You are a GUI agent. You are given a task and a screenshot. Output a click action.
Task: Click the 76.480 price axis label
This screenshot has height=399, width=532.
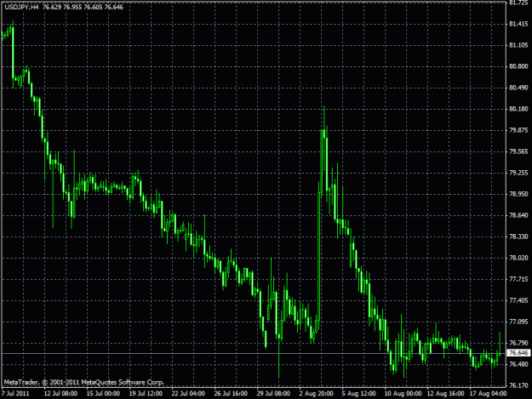518,364
